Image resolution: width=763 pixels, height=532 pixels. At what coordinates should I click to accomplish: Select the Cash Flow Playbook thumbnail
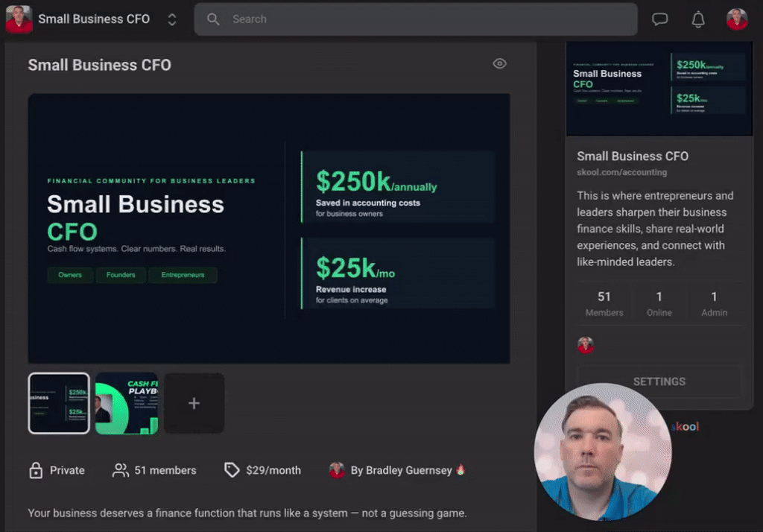[127, 403]
